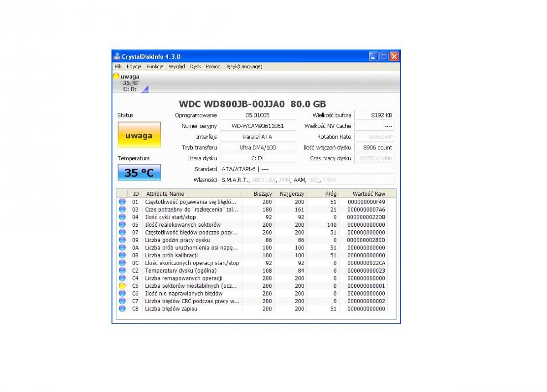Viewport: 547px width, 392px height.
Task: Click the ID column header
Action: 135,193
